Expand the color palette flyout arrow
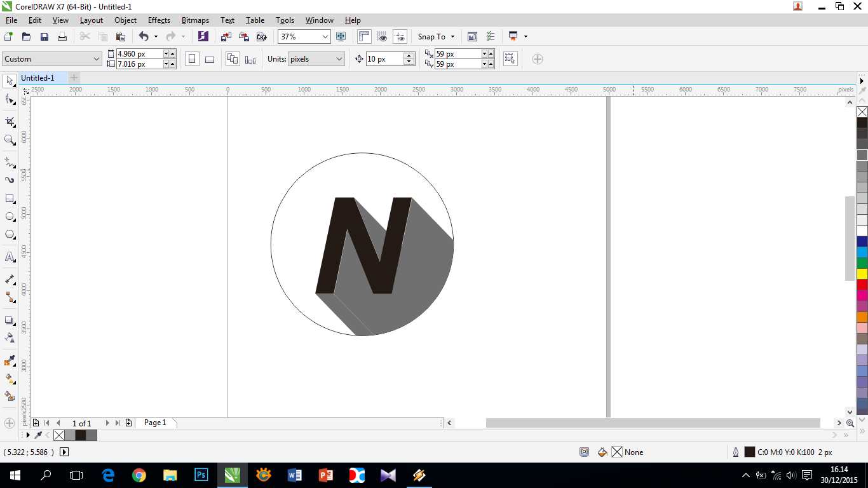The width and height of the screenshot is (868, 488). pyautogui.click(x=862, y=81)
